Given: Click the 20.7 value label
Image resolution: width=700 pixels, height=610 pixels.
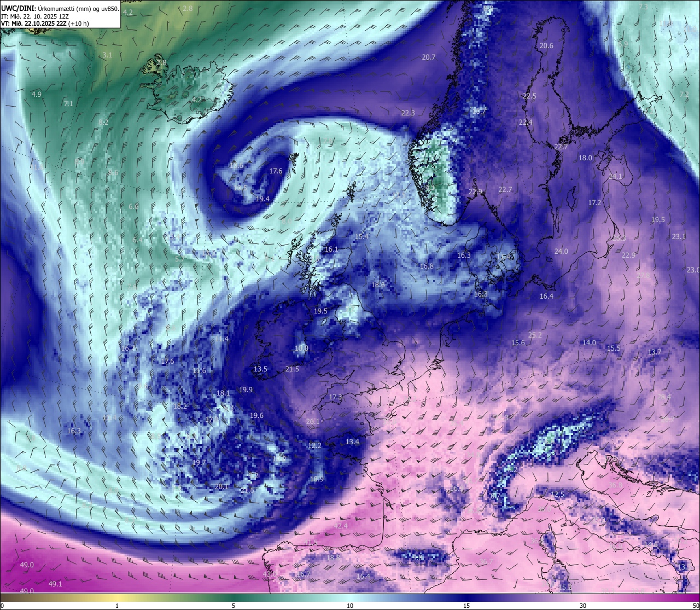Looking at the screenshot, I should pyautogui.click(x=429, y=57).
